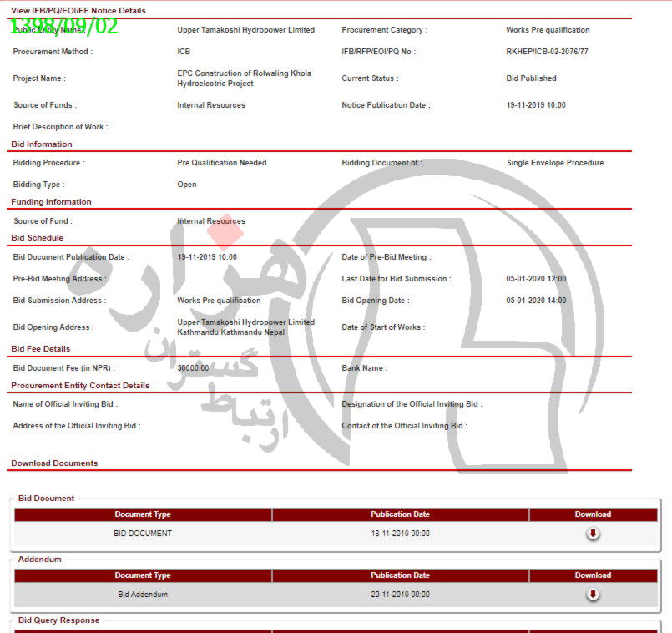Click the Bid Schedule section heading
672x633 pixels.
37,238
